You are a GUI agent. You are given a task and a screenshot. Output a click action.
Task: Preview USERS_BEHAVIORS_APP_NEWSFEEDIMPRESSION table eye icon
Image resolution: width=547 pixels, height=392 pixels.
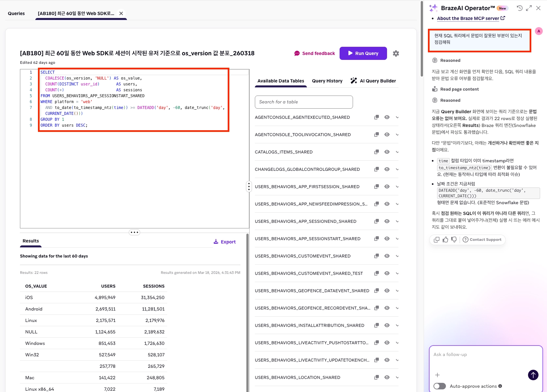click(387, 204)
